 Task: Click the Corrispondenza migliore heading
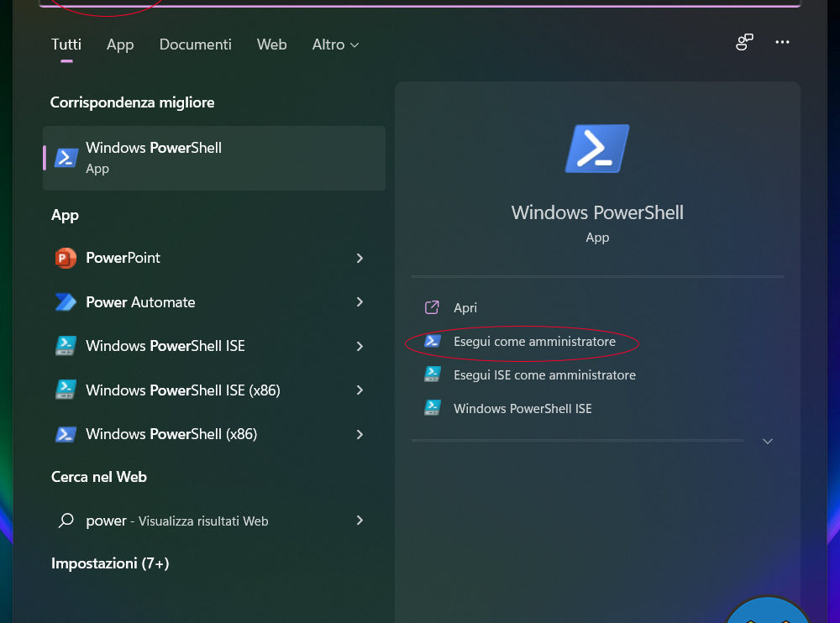click(133, 102)
